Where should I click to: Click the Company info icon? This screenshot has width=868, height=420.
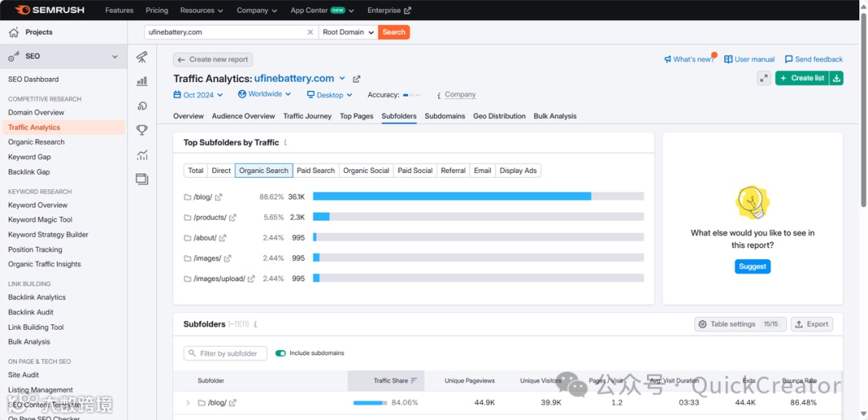coord(439,95)
